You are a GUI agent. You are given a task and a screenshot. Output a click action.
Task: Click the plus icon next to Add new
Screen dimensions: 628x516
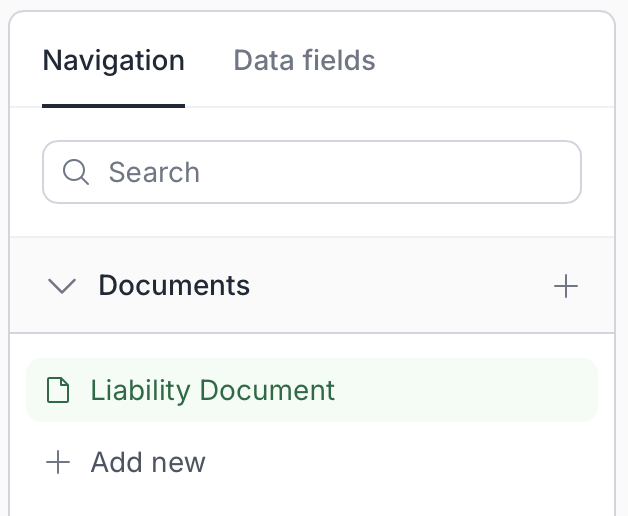point(58,462)
